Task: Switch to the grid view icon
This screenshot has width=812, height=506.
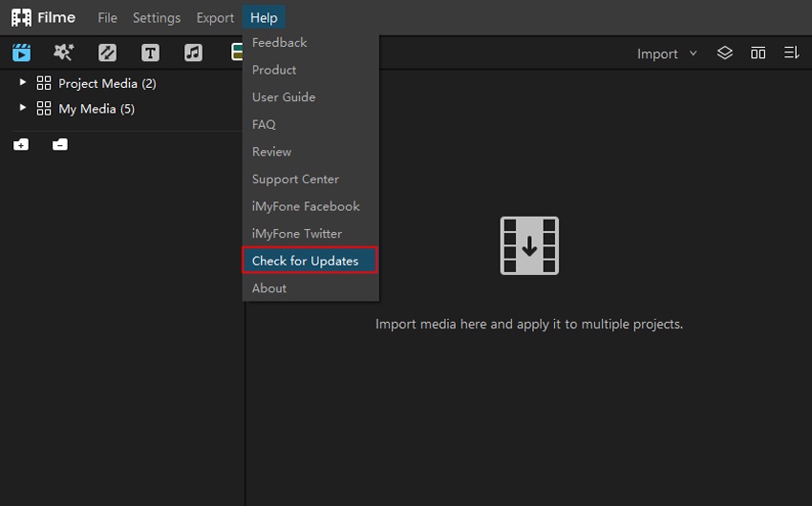Action: point(758,53)
